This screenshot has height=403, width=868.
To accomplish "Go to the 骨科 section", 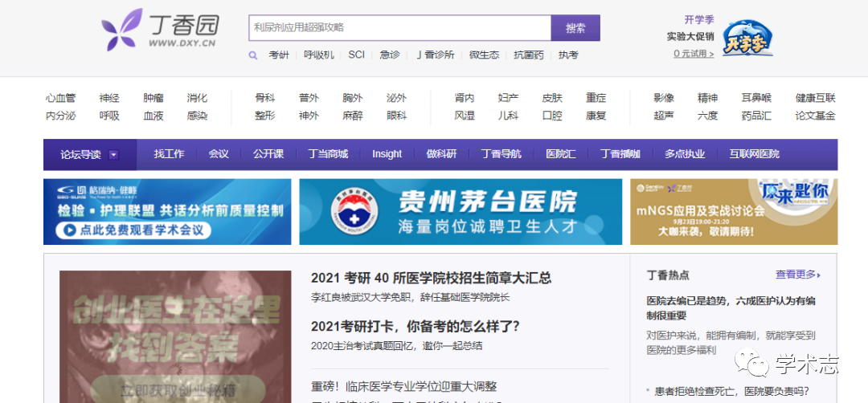I will coord(264,99).
